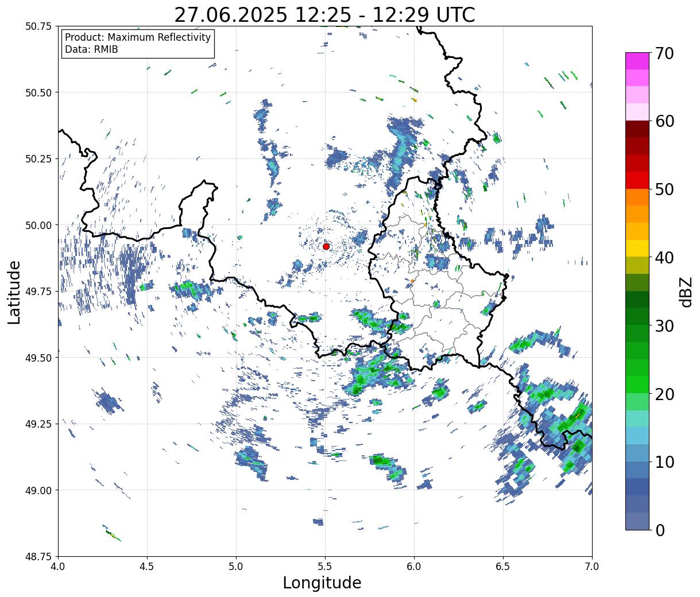Click latitude tick label 50.25
700x597 pixels.
tap(38, 158)
